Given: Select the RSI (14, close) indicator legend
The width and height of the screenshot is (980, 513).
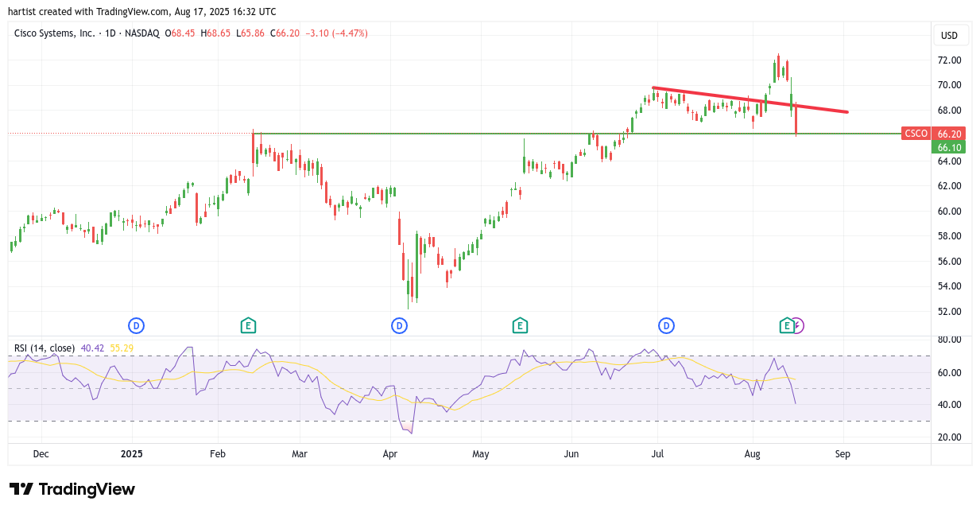Looking at the screenshot, I should [x=45, y=348].
